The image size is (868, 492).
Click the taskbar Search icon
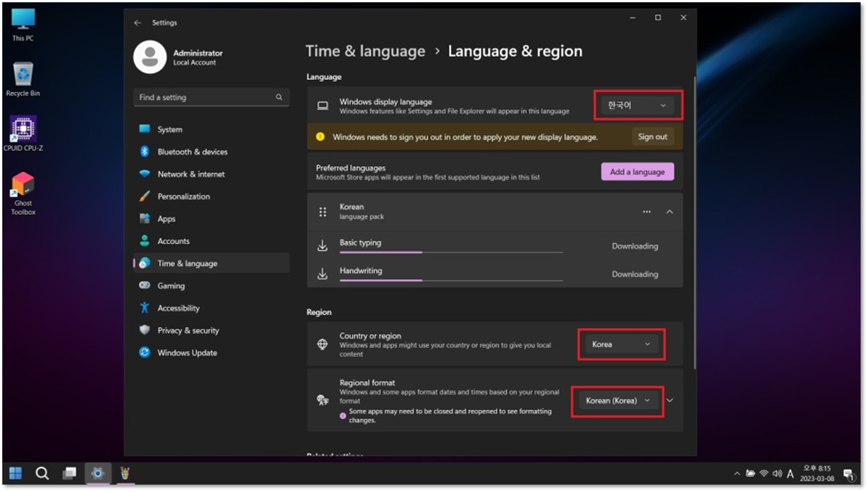coord(42,473)
